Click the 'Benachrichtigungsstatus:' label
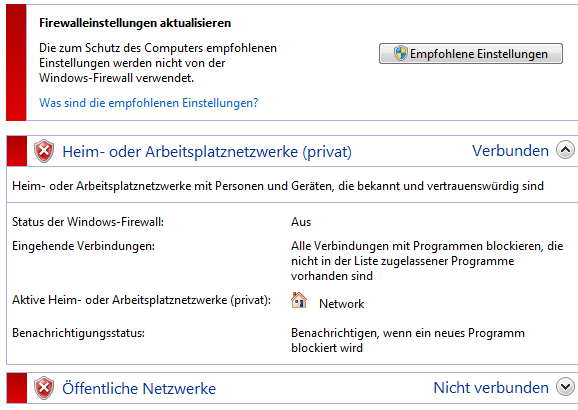578x410 pixels. click(79, 333)
